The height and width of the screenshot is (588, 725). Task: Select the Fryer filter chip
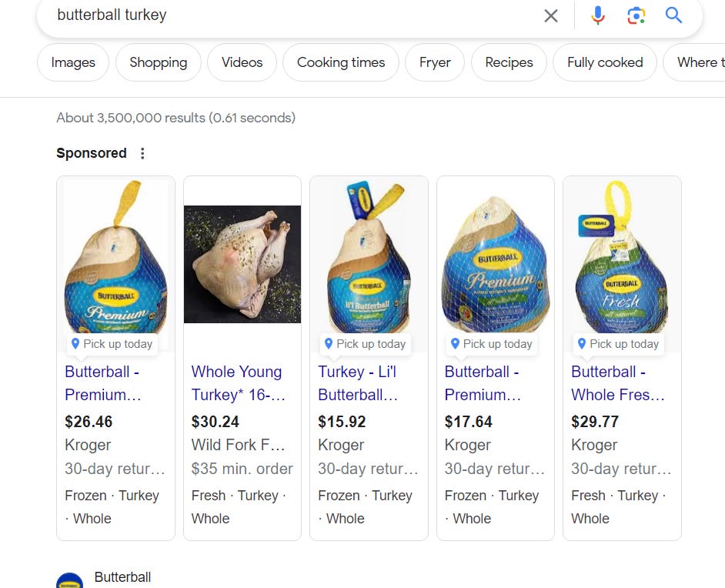[x=435, y=62]
